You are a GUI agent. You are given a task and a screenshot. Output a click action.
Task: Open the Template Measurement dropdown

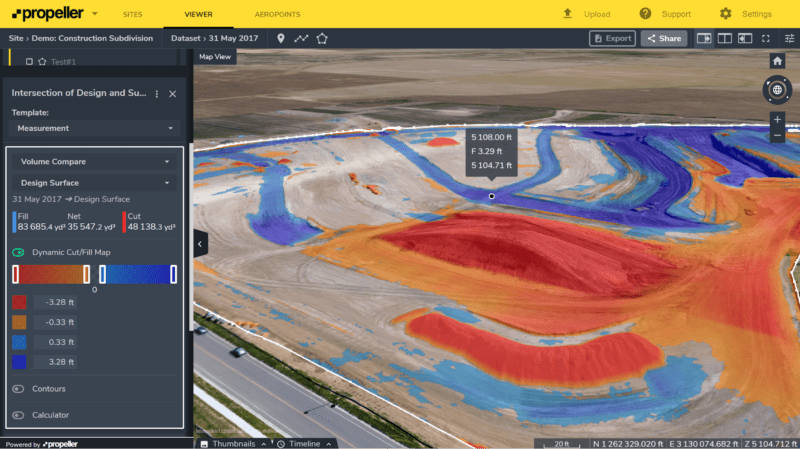click(x=94, y=128)
